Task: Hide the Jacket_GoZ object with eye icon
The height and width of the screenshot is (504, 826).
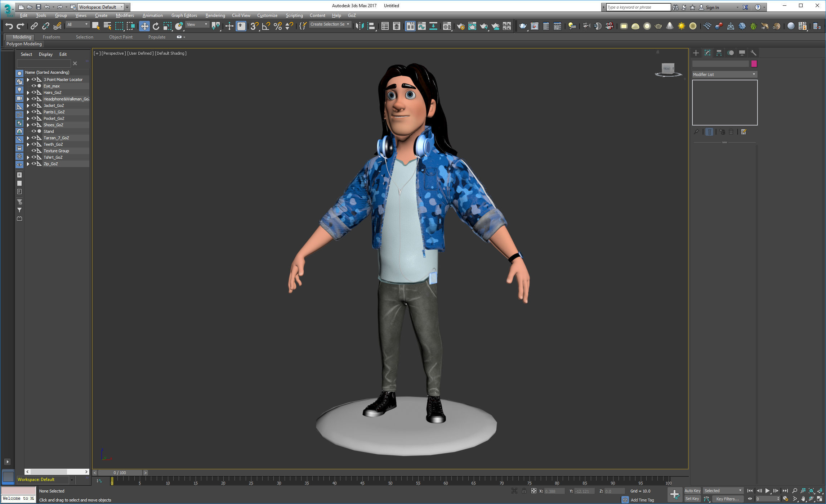Action: (x=34, y=105)
